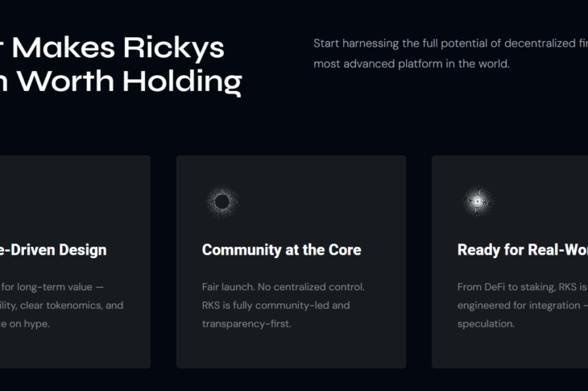The image size is (588, 391).
Task: Select the Community at the Core heading
Action: coord(281,250)
